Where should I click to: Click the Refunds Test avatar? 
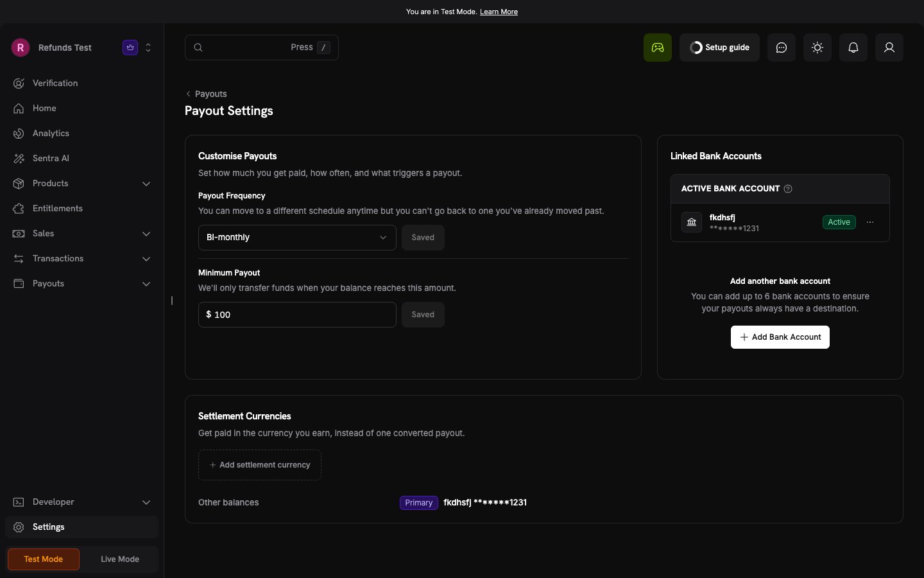coord(21,48)
